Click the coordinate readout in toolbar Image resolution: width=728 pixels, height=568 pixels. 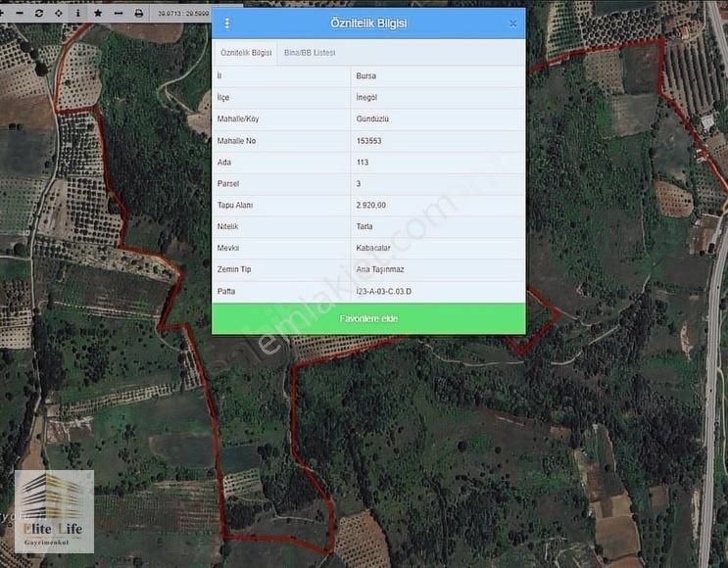[x=183, y=14]
